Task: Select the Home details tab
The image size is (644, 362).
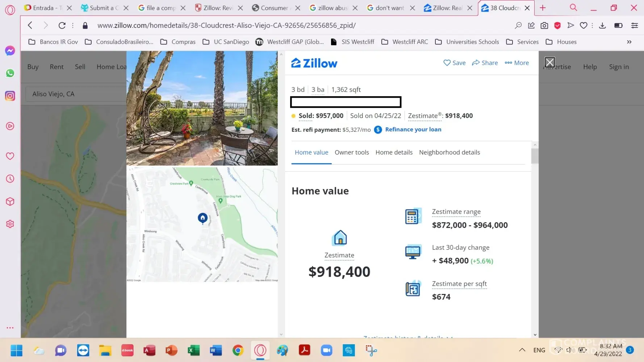Action: coord(394,152)
